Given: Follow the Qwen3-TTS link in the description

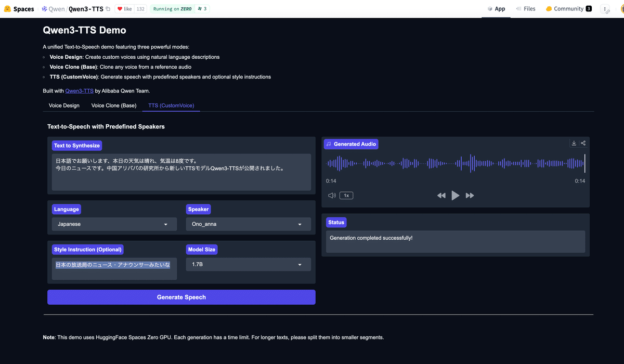Looking at the screenshot, I should pos(80,90).
